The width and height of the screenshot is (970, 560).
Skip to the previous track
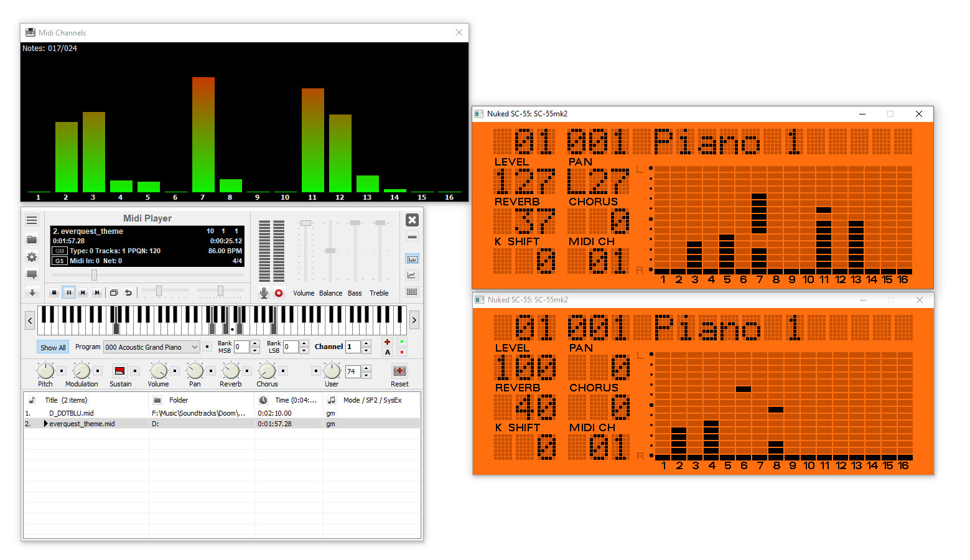pyautogui.click(x=83, y=292)
